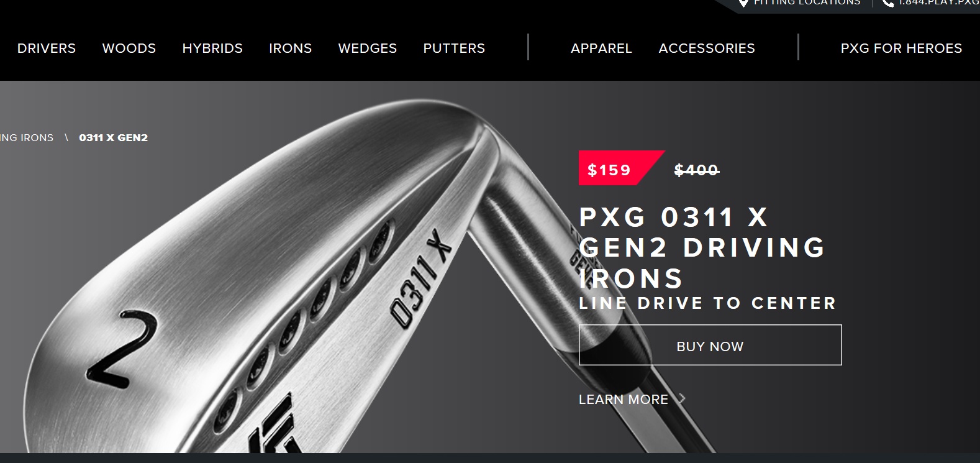Go to the Accessories section
980x463 pixels.
[707, 48]
